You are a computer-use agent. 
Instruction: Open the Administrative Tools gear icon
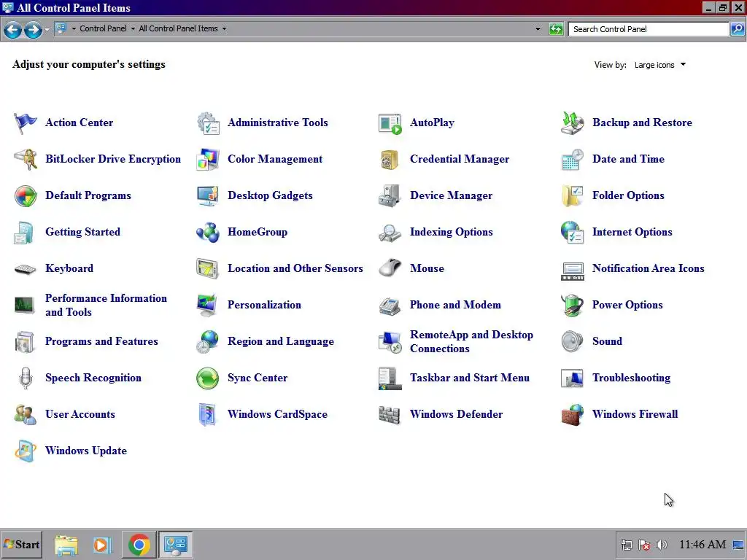208,122
